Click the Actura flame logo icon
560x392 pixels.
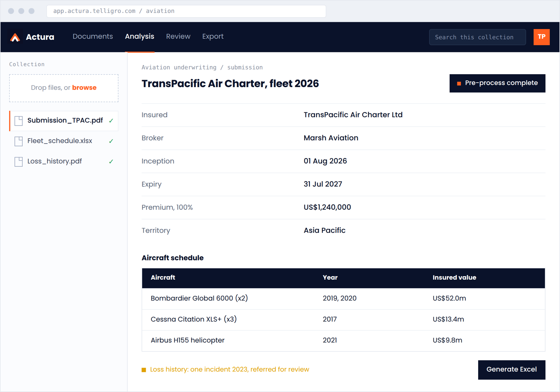point(15,37)
